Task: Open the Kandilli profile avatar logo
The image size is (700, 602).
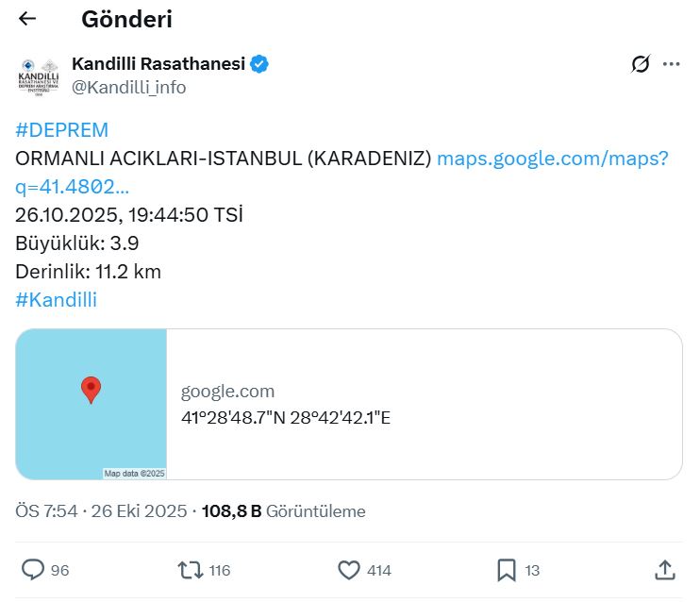Action: tap(39, 75)
